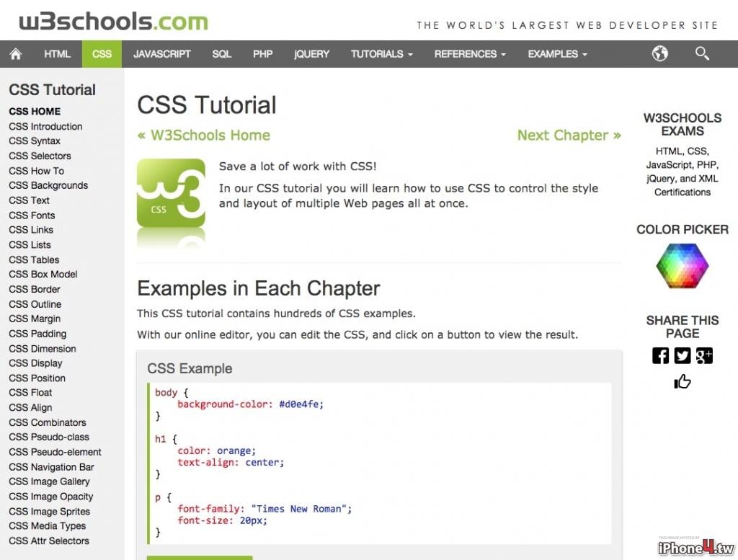
Task: Open CSS How To chapter
Action: pyautogui.click(x=36, y=171)
